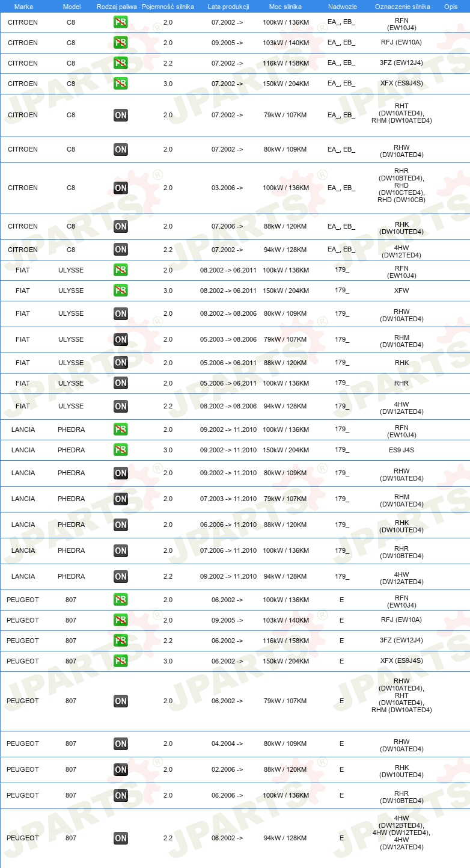Click ON icon in Lancia Phedra 80kW / 109KM row

120,473
